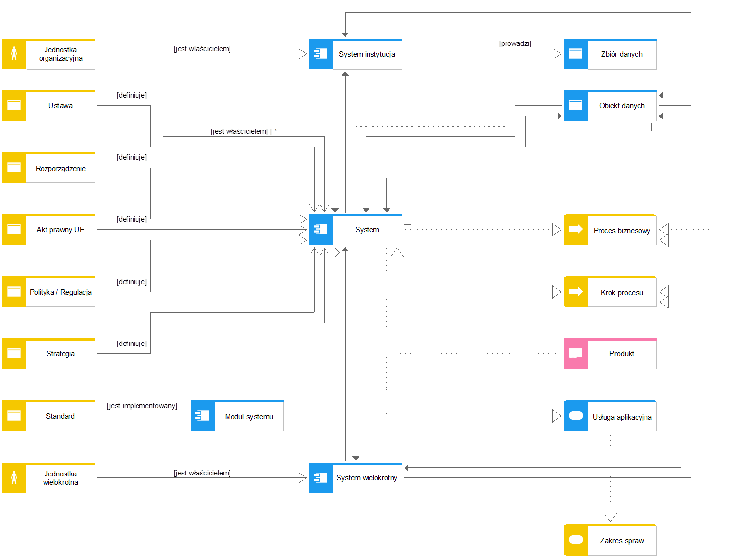Select the component icon of System instytucja

point(321,54)
